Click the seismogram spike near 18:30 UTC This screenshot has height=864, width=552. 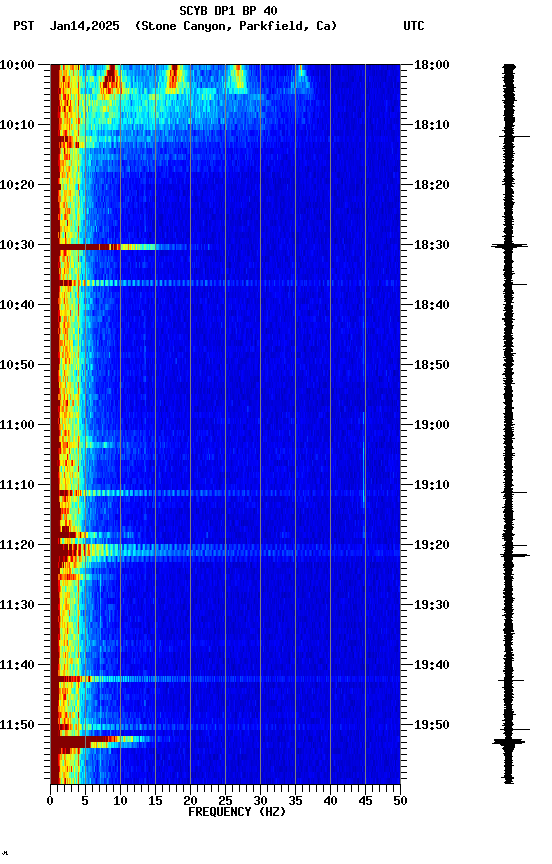(509, 246)
